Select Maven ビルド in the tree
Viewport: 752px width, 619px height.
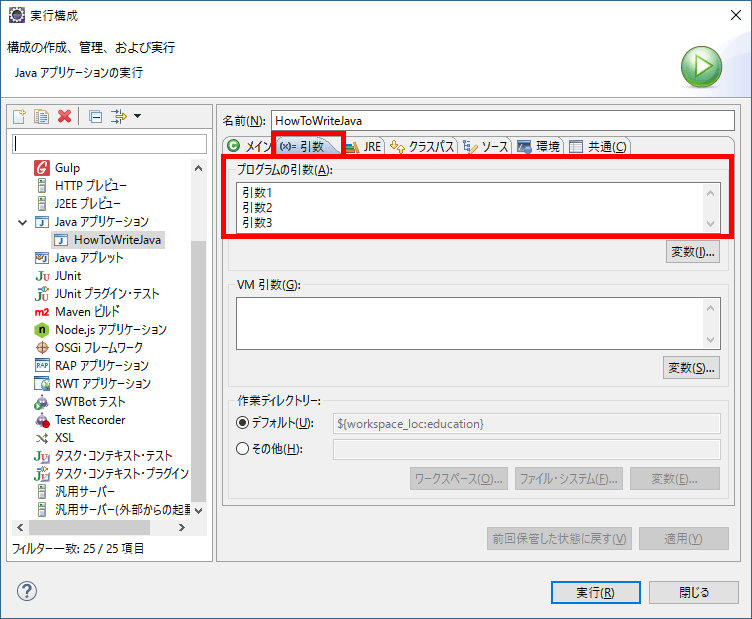87,311
